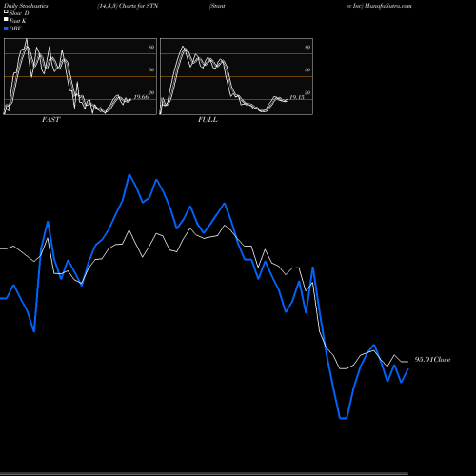
Task: Click the 'FULL' label under the chart
Action: coord(208,120)
